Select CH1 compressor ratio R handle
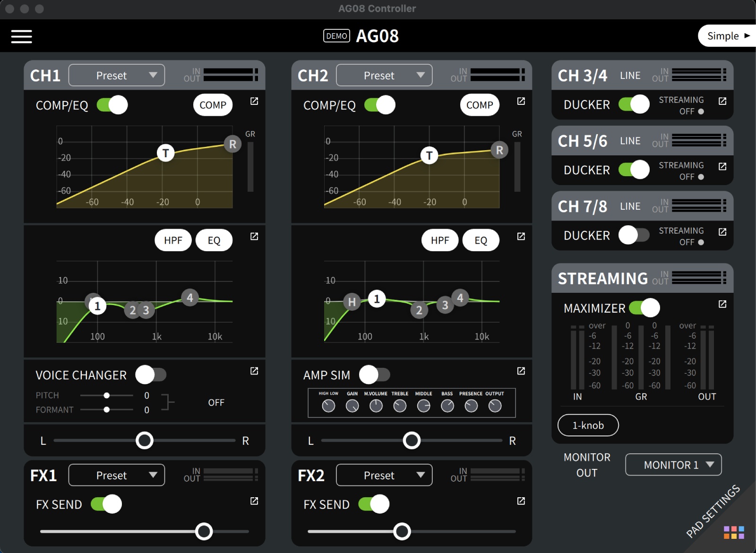756x553 pixels. click(x=232, y=144)
